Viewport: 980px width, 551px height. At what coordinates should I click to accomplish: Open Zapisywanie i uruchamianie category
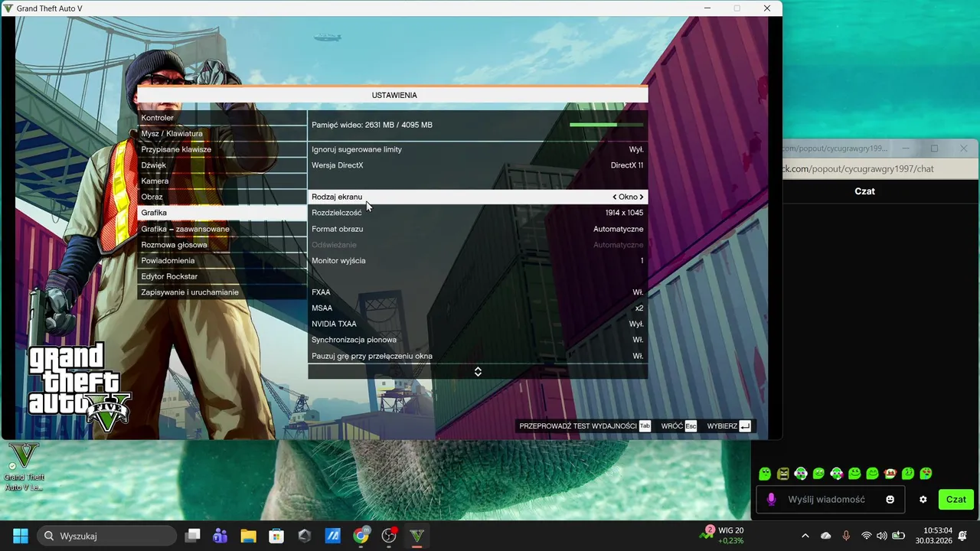click(222, 292)
